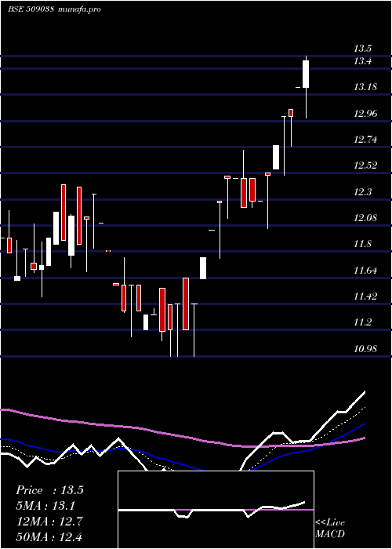Select the 13.4 price axis label
Screen dimensions: 392x549
362,61
